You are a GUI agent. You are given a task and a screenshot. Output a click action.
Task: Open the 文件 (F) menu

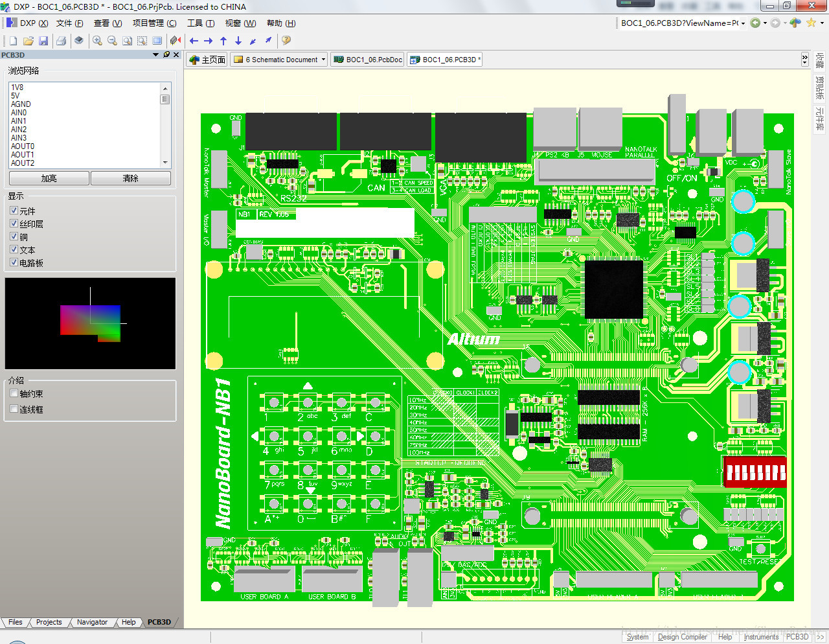pos(70,23)
